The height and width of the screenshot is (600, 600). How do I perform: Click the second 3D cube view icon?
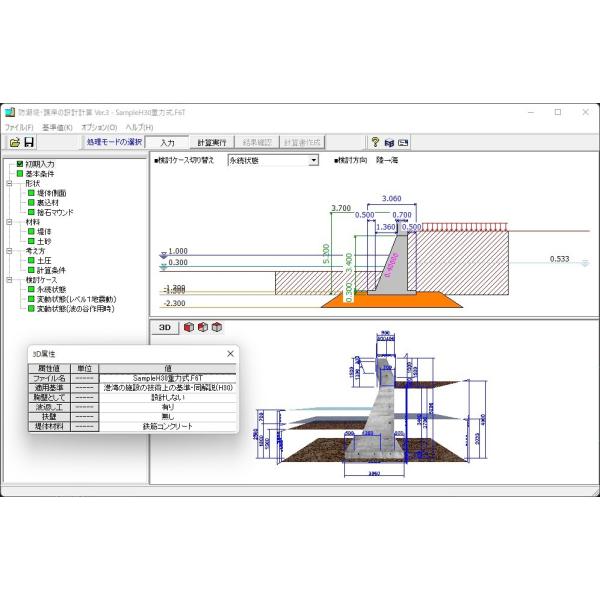point(203,327)
